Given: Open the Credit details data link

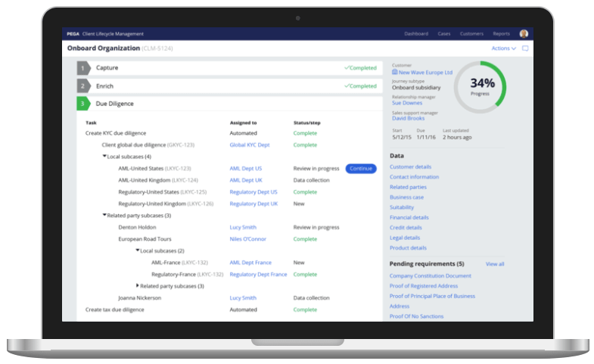Looking at the screenshot, I should click(x=406, y=228).
